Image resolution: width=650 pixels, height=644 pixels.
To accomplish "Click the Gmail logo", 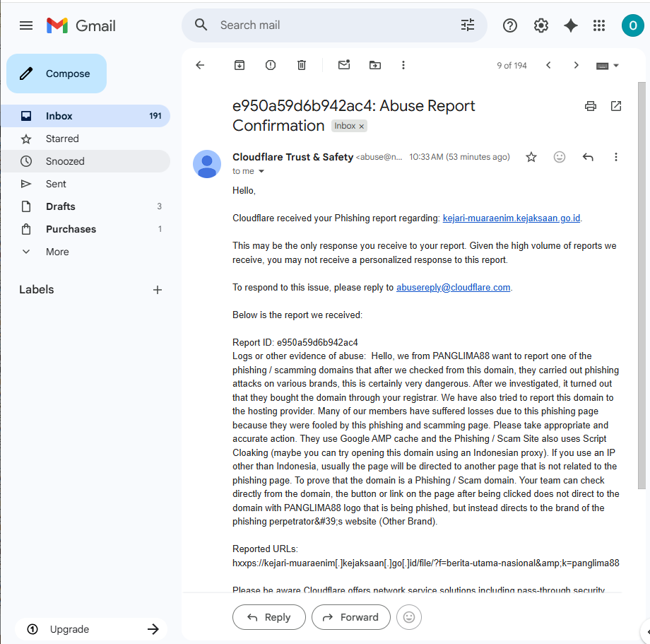I will 81,25.
